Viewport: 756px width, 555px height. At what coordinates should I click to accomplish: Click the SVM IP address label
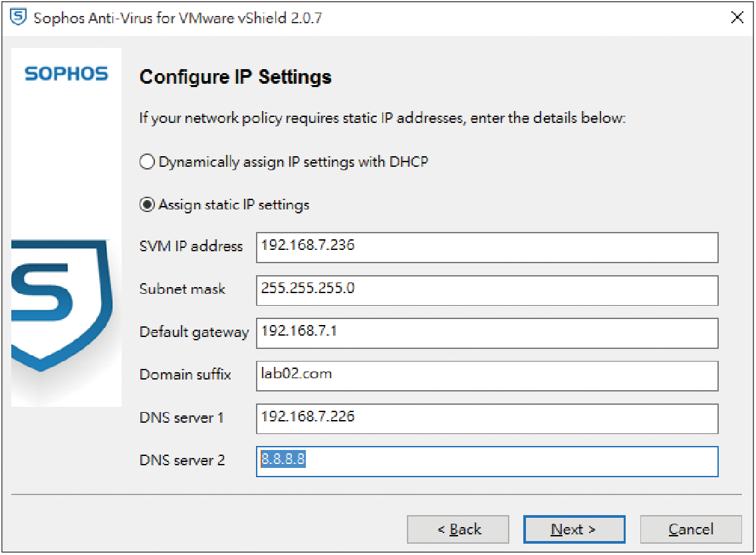click(x=191, y=246)
